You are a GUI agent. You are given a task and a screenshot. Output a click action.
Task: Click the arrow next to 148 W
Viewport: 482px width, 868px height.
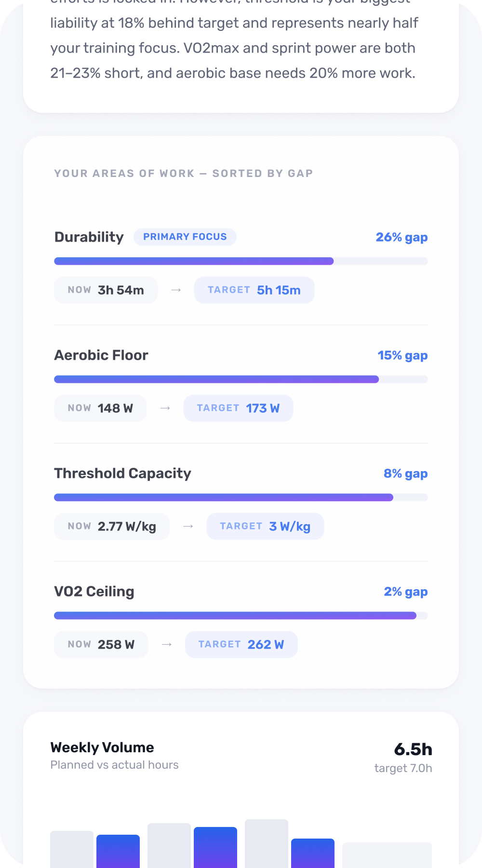[x=165, y=408]
